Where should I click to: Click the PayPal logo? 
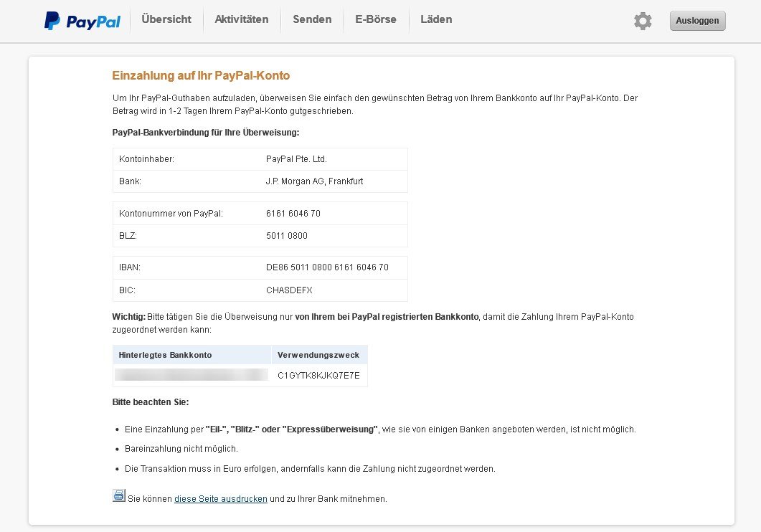(x=82, y=21)
